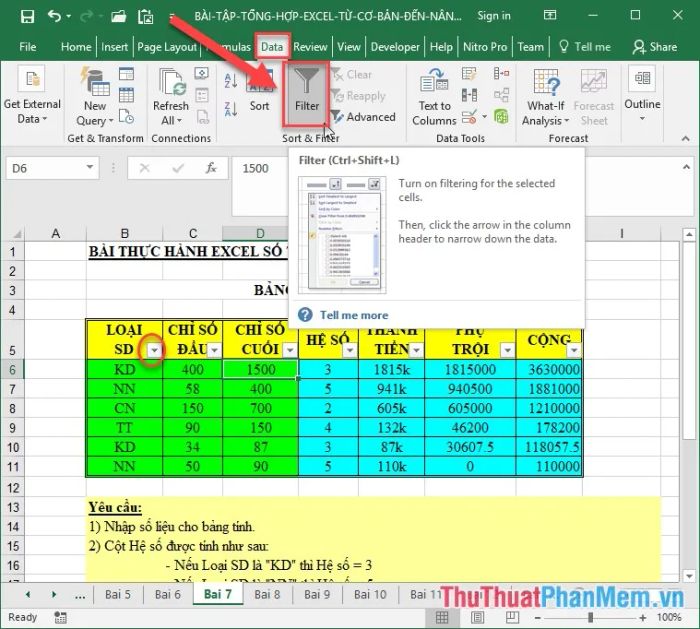Open filter dropdown for LOẠI SD column
Image resolution: width=700 pixels, height=629 pixels.
point(154,350)
